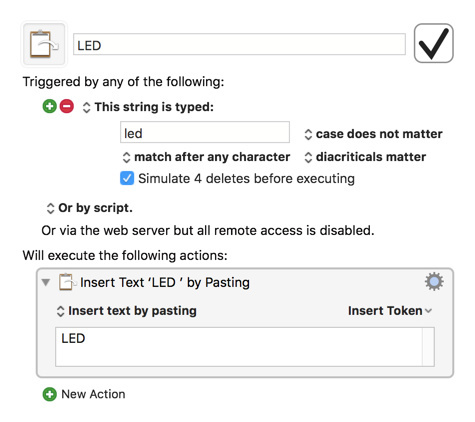
Task: Change the 'case does not matter' option
Action: click(373, 134)
